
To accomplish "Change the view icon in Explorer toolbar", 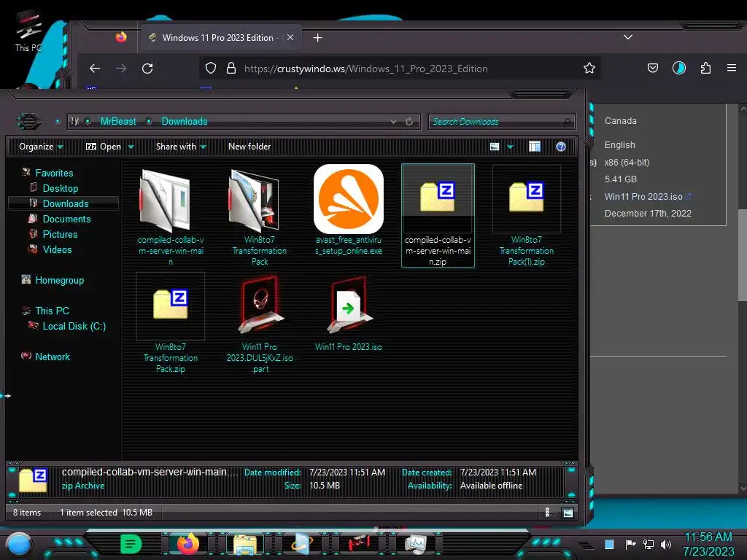I will [x=495, y=147].
